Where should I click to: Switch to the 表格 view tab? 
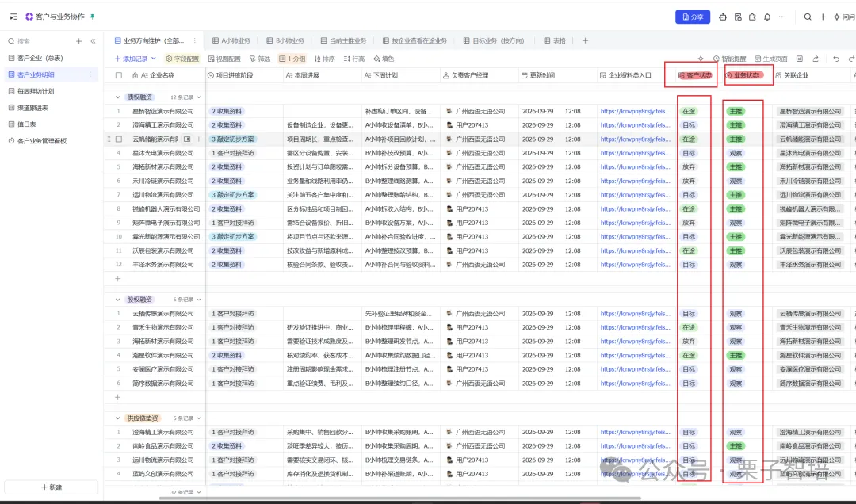pyautogui.click(x=555, y=40)
